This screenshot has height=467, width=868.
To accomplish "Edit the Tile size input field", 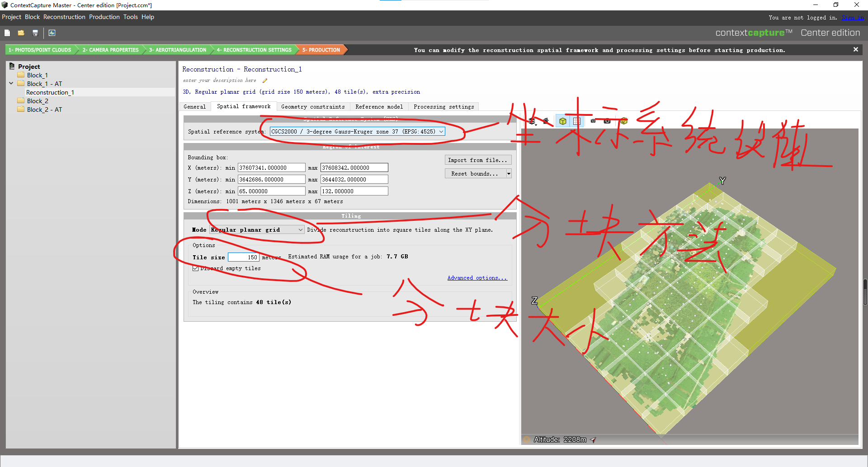I will 243,257.
